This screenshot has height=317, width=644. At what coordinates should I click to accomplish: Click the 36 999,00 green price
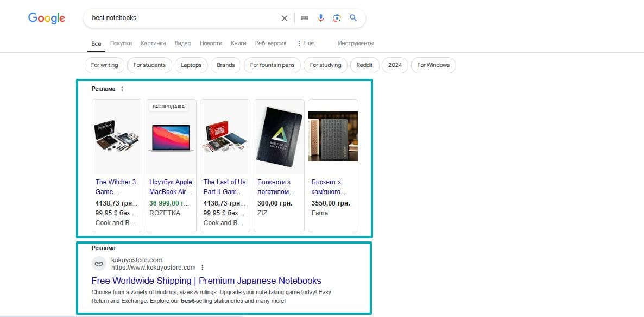click(x=169, y=203)
